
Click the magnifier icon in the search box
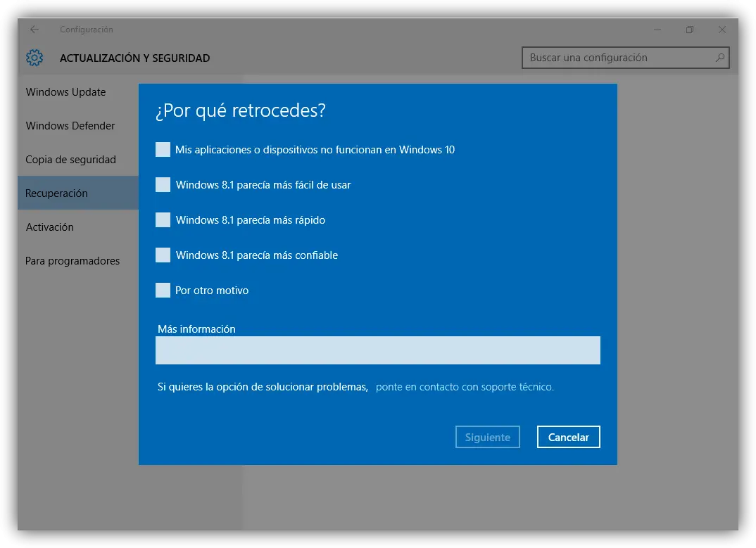(x=720, y=58)
